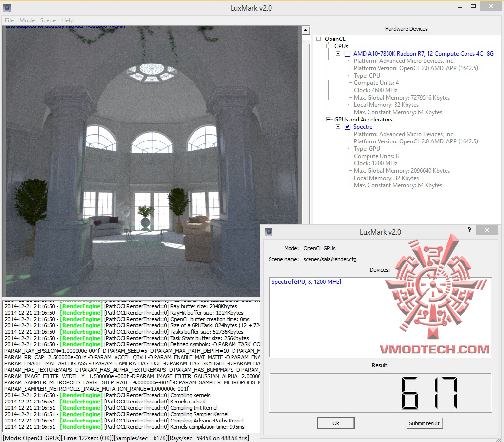The image size is (504, 442).
Task: Click the LuxMark app icon in main title bar
Action: pos(7,8)
